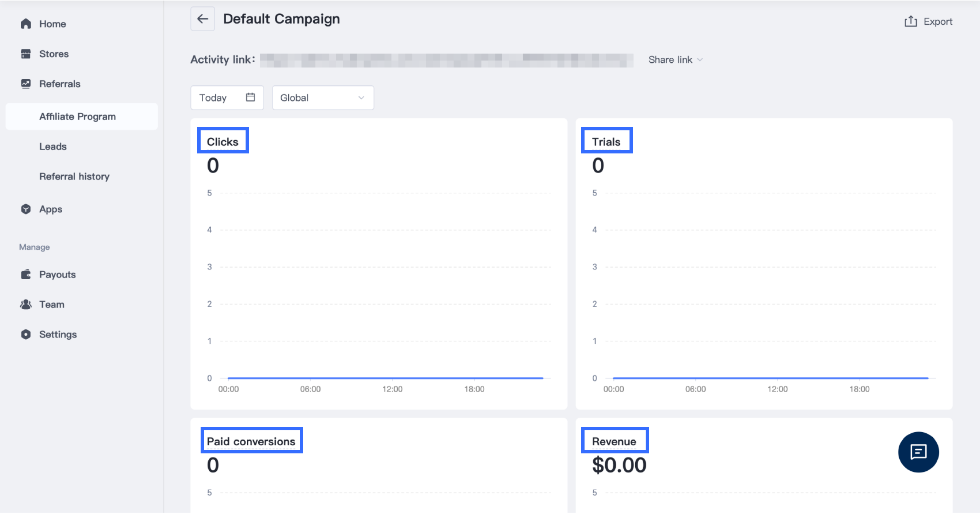980x513 pixels.
Task: Click the Referrals chart icon
Action: 26,84
